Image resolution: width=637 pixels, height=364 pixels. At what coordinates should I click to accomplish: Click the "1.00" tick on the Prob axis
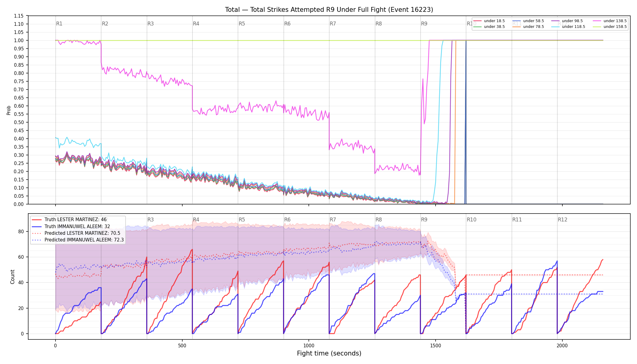click(x=19, y=40)
